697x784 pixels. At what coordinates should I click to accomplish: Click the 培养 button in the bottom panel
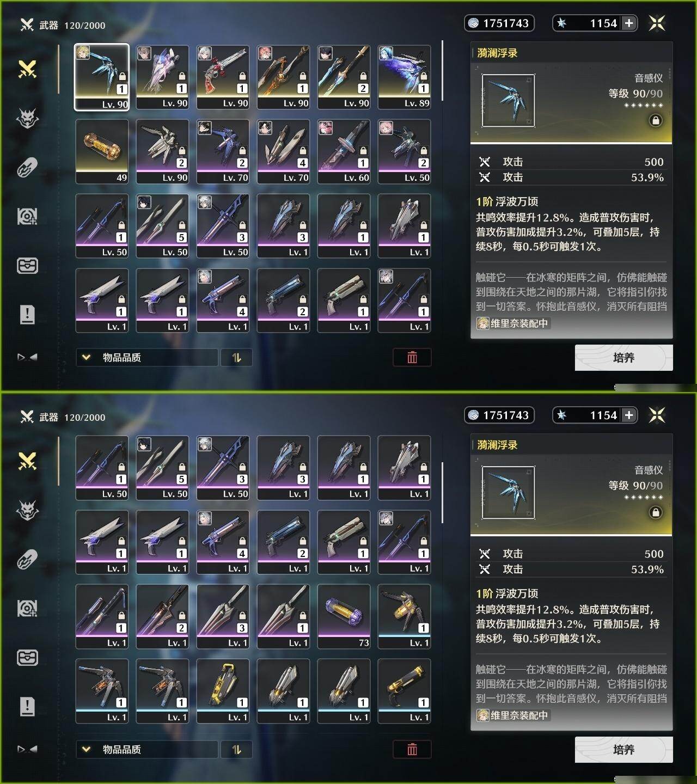pos(623,750)
